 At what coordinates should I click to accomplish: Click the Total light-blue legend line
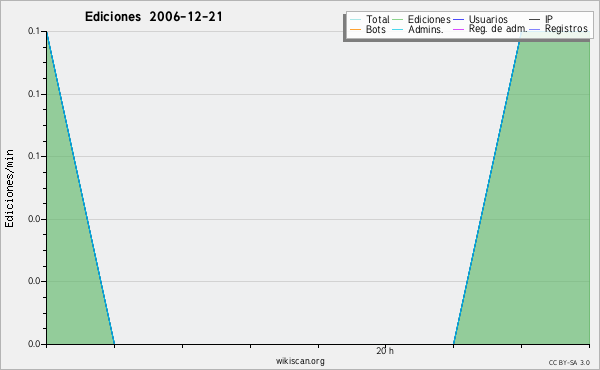(x=355, y=20)
